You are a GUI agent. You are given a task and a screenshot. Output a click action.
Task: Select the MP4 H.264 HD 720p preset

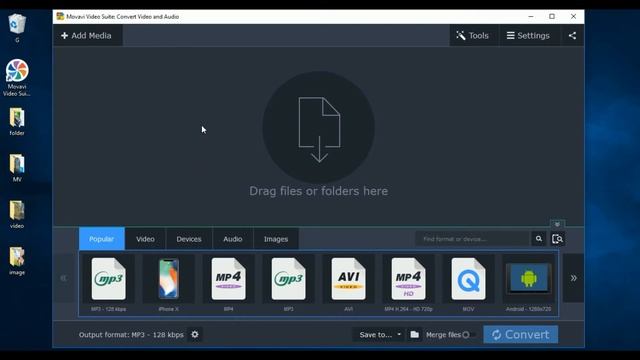[x=409, y=284]
